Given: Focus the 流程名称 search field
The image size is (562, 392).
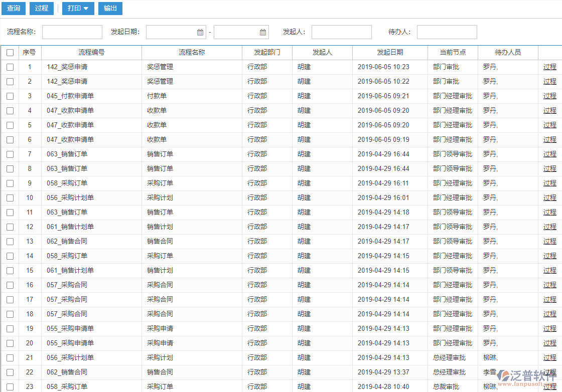Looking at the screenshot, I should 72,32.
